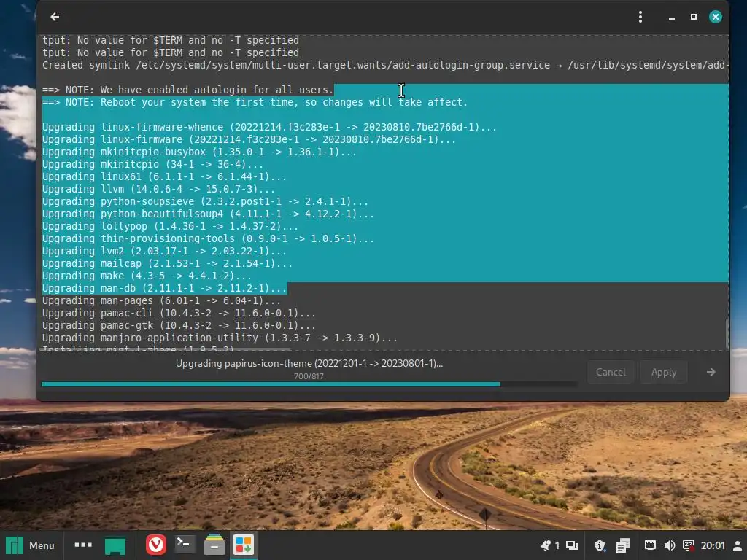Click the line "Upgrading mailcap"
Viewport: 747px width, 560px height.
[167, 263]
